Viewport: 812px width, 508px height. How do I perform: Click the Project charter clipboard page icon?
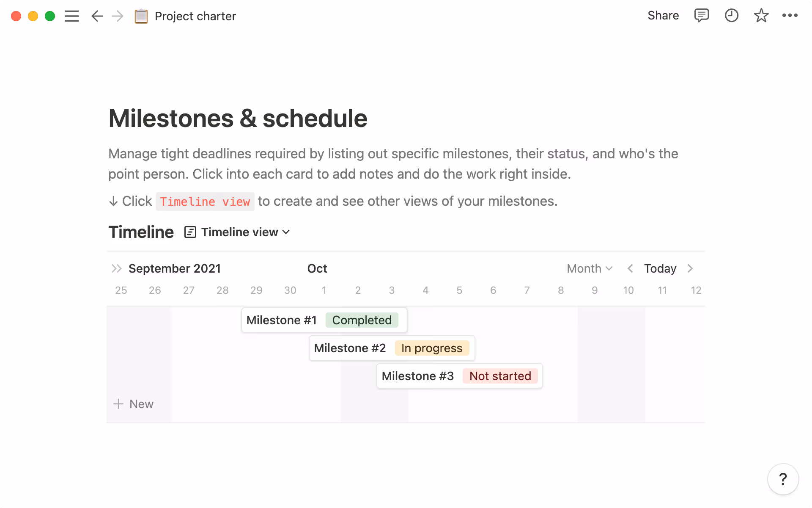click(x=141, y=16)
